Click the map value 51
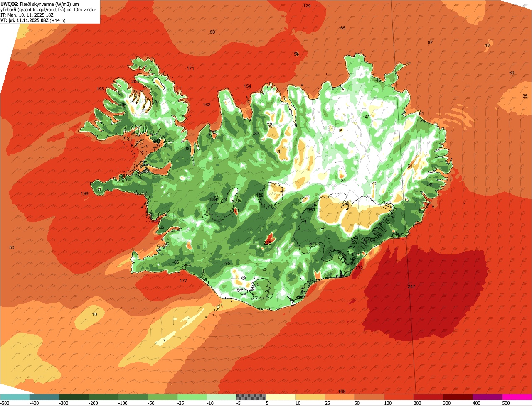Image resolution: width=532 pixels, height=406 pixels. (x=410, y=166)
